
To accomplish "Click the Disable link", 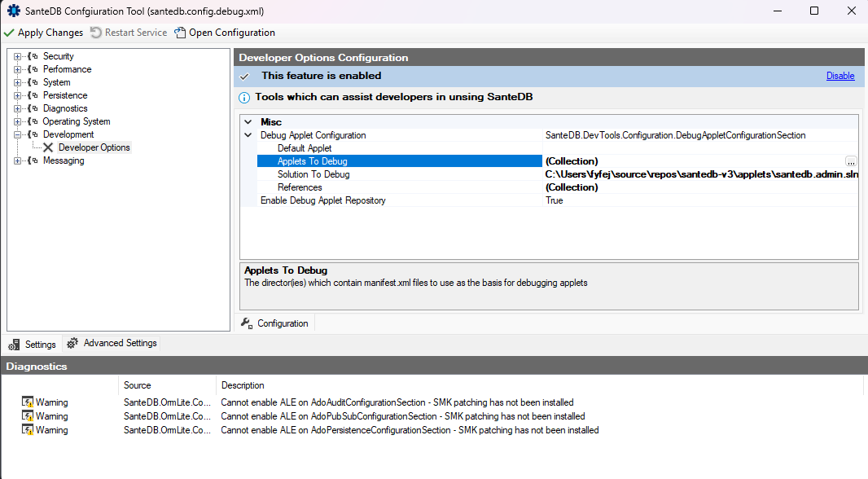I will pyautogui.click(x=840, y=76).
